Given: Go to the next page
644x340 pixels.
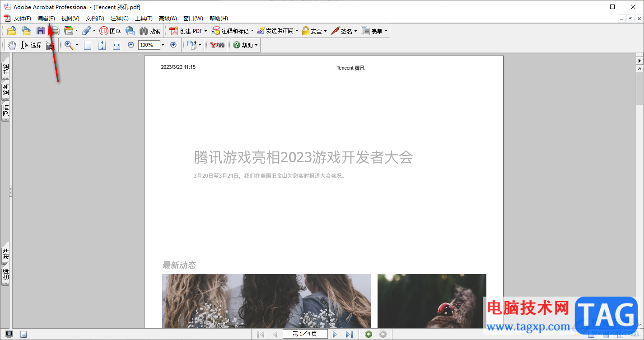Looking at the screenshot, I should point(335,334).
